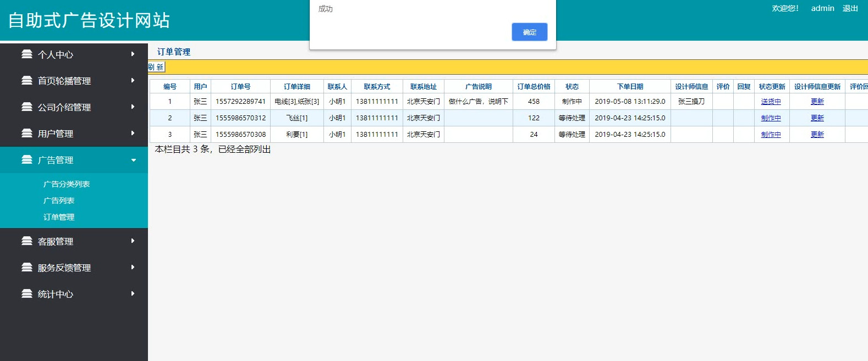Open 公司介绍管理 sidebar menu
This screenshot has height=361, width=868.
(74, 107)
